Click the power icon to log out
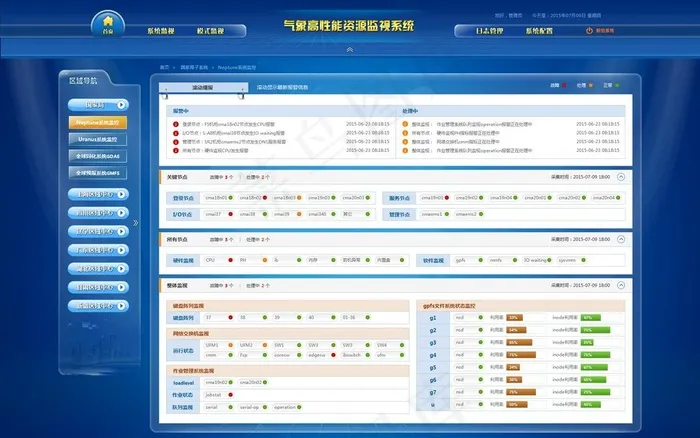 click(x=590, y=31)
